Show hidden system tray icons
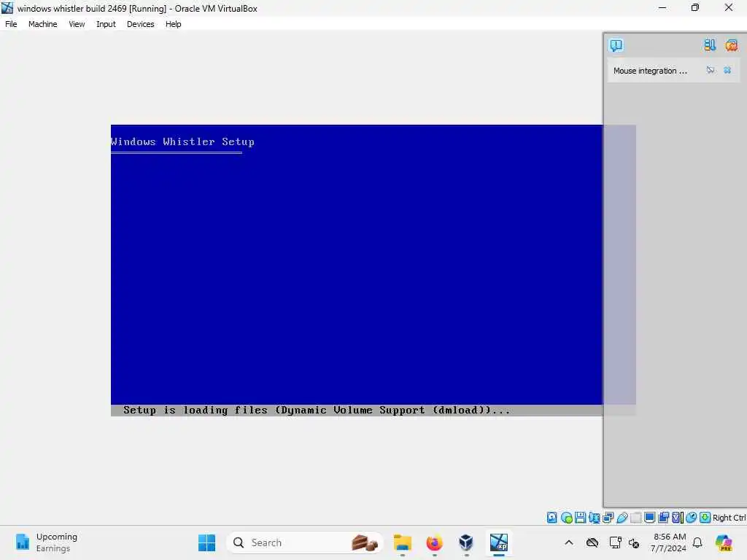This screenshot has width=747, height=560. pos(569,542)
